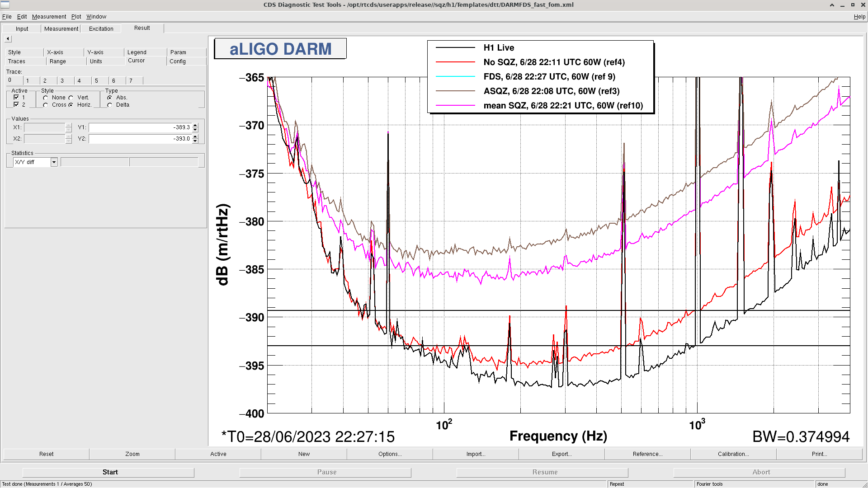Uncheck Active cursor 2 checkbox

coord(16,104)
